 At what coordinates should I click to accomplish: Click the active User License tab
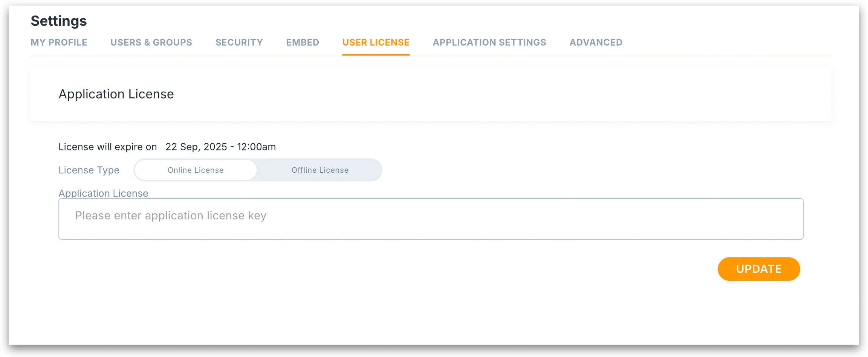[376, 42]
